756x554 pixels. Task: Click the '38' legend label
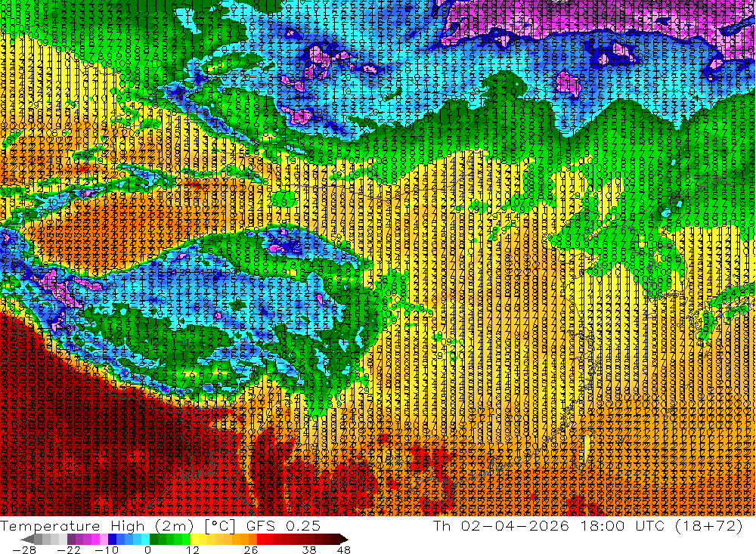click(309, 549)
